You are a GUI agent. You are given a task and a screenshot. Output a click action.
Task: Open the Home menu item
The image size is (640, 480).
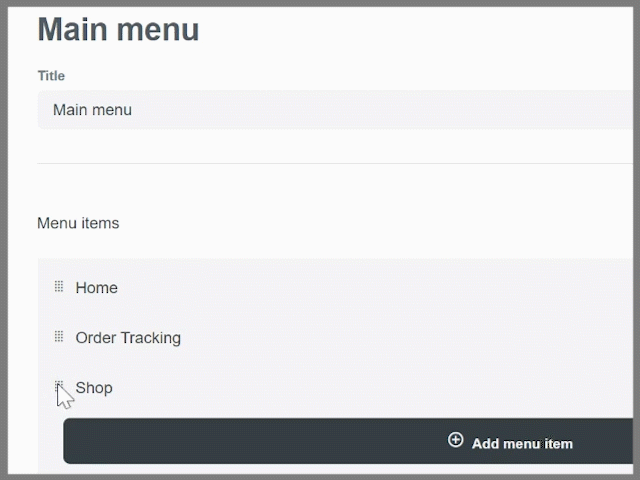pyautogui.click(x=97, y=288)
